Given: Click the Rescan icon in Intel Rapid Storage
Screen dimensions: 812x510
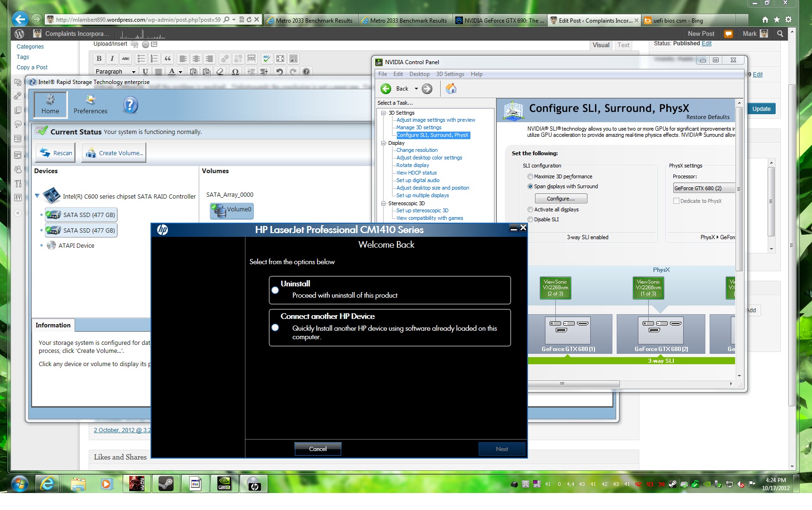Looking at the screenshot, I should coord(45,153).
